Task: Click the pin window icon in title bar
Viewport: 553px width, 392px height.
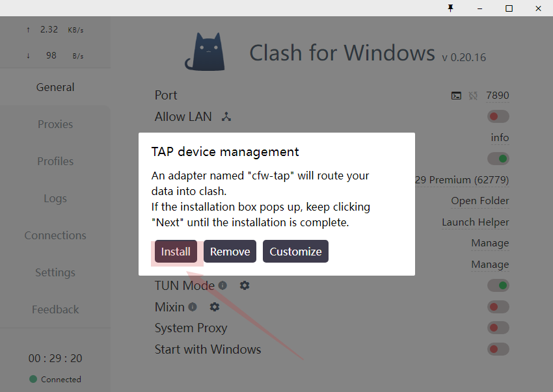Action: coord(450,8)
